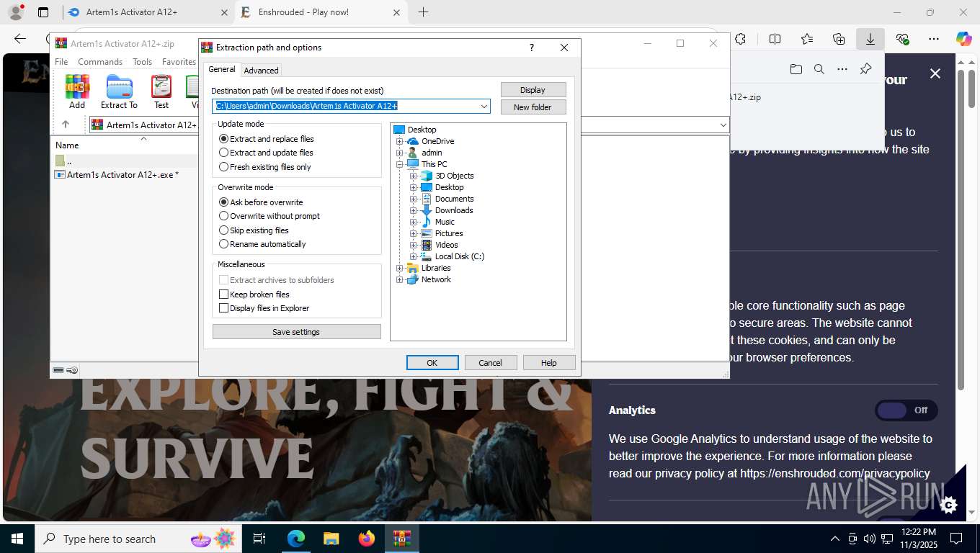The width and height of the screenshot is (980, 553).
Task: Switch to the Advanced tab
Action: click(261, 70)
